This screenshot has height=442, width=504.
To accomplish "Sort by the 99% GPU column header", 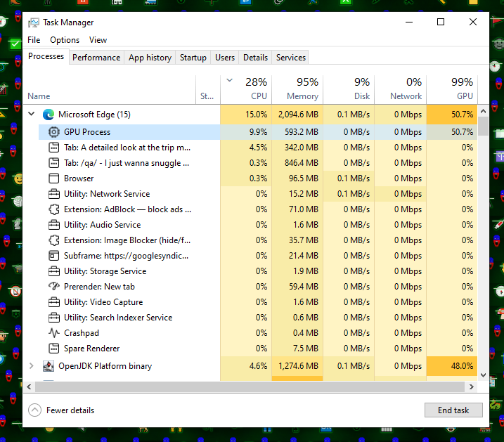I will tap(452, 90).
